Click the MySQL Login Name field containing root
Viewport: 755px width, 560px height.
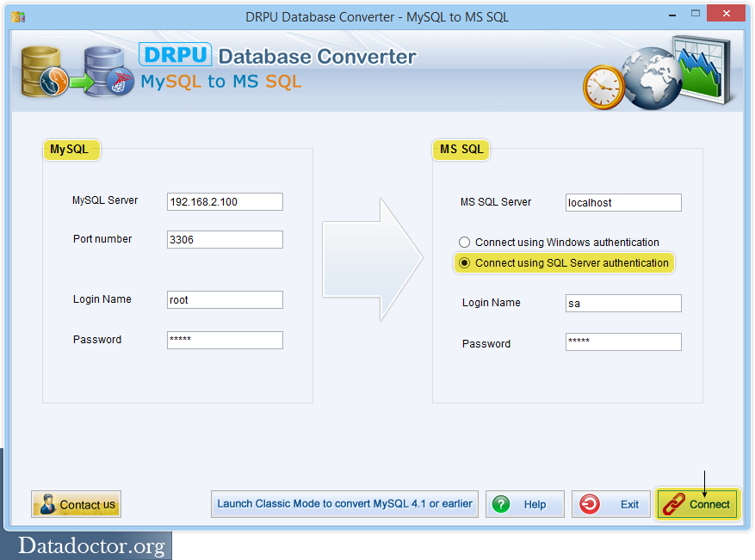(225, 299)
